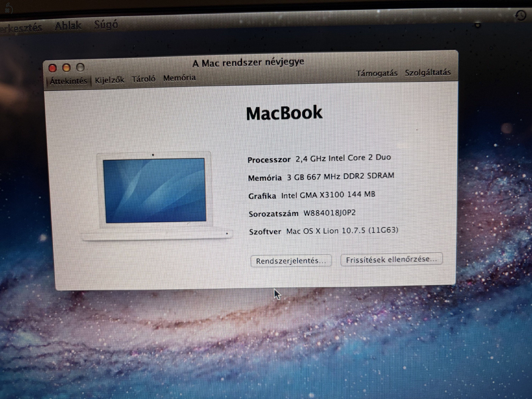Open the Súgó menu
Screen dimensions: 532x399
coord(106,25)
